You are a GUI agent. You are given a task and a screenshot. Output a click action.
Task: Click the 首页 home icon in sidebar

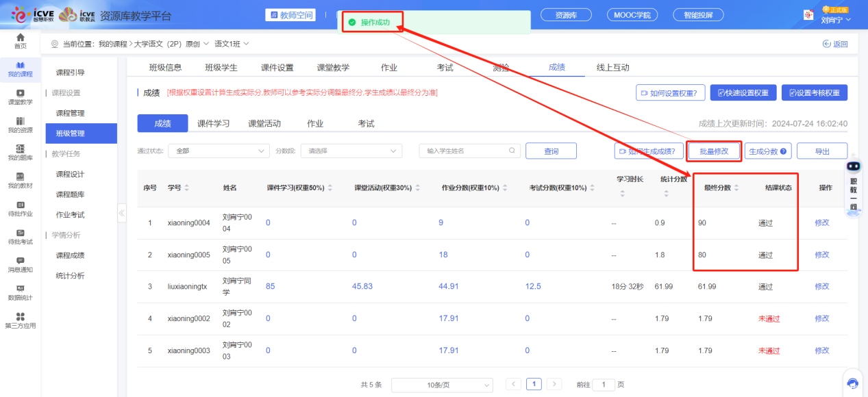point(21,40)
